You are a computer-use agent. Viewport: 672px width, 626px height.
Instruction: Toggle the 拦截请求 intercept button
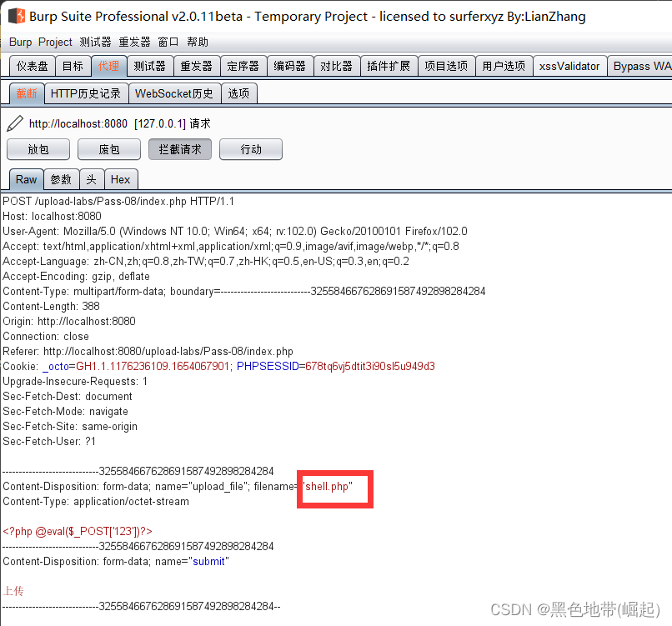(x=180, y=149)
